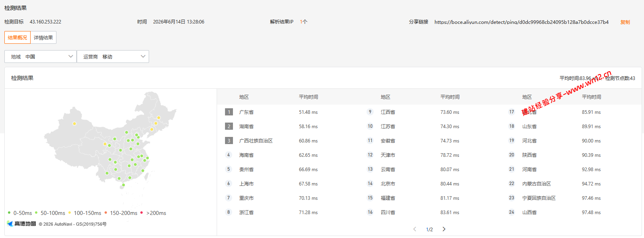Select the 河北省 row

571,141
